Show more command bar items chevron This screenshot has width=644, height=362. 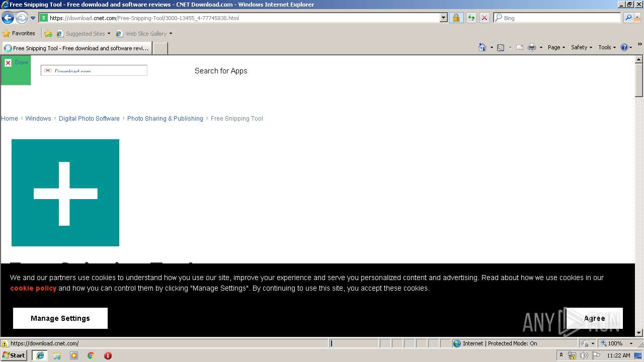[639, 44]
